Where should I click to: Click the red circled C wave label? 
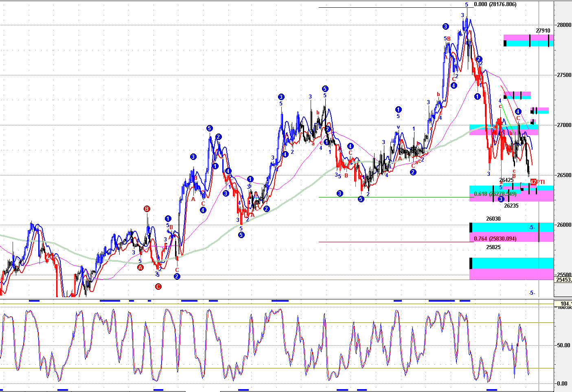coord(158,287)
